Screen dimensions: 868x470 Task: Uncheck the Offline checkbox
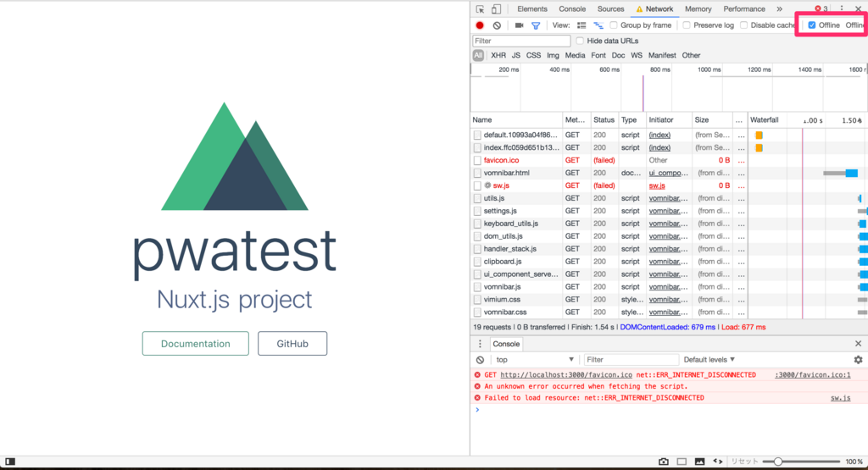coord(811,25)
